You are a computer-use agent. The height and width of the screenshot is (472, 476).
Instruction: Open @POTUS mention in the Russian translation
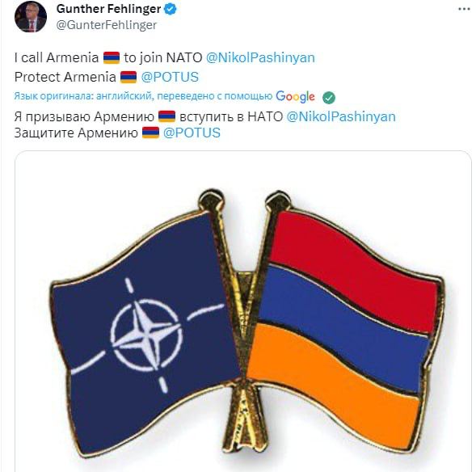[x=192, y=133]
